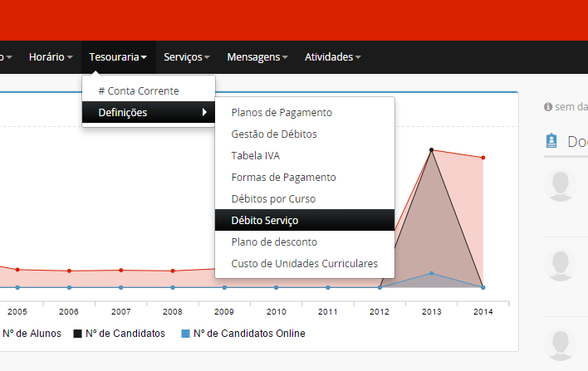The height and width of the screenshot is (371, 588).
Task: Select # Conta Corrente menu entry
Action: pos(138,90)
